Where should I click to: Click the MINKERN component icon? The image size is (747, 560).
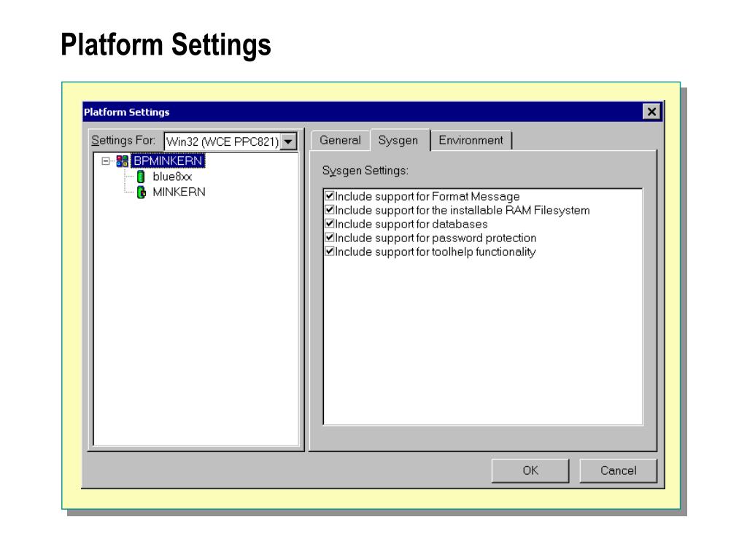(x=142, y=192)
